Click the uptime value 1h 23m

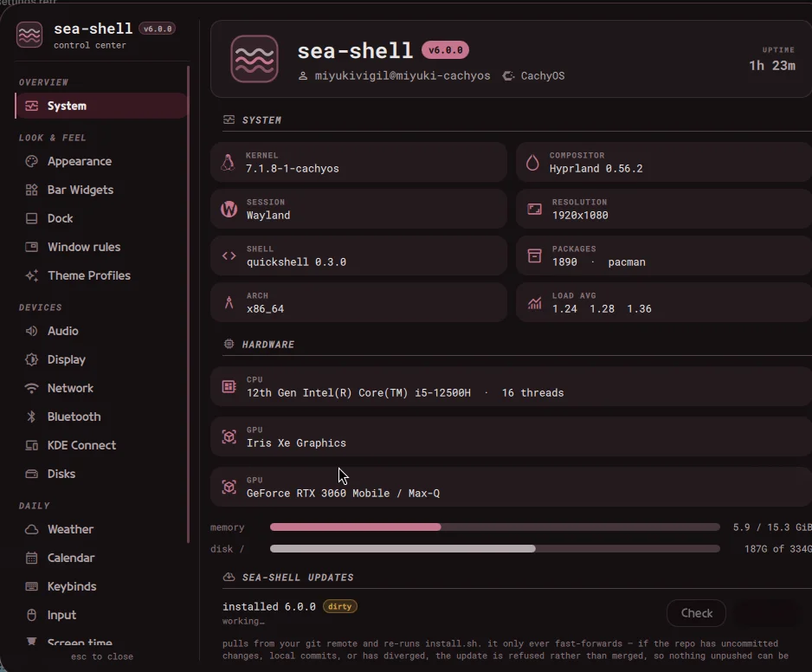771,66
